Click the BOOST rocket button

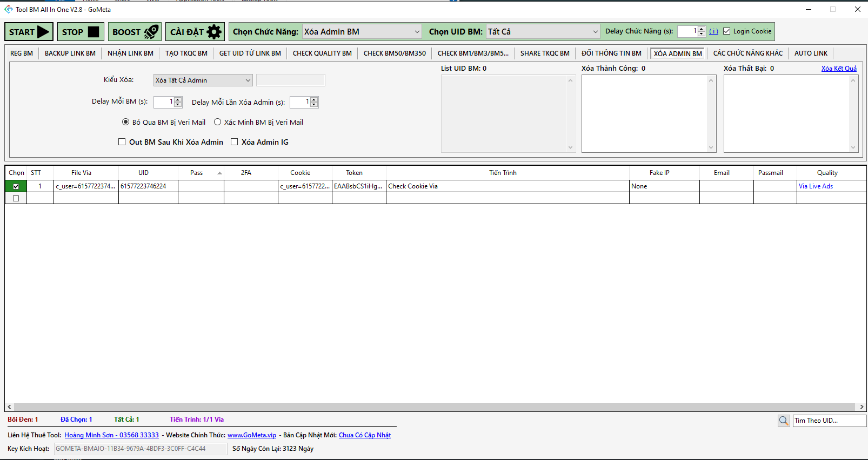135,32
